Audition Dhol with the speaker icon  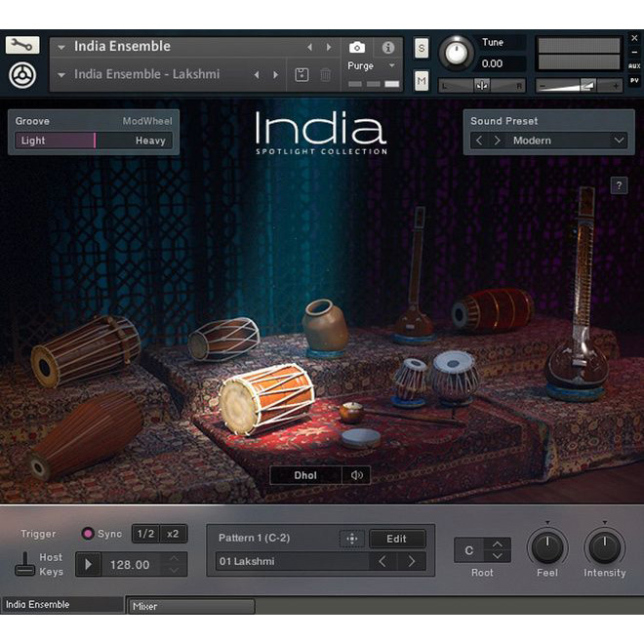click(x=356, y=475)
